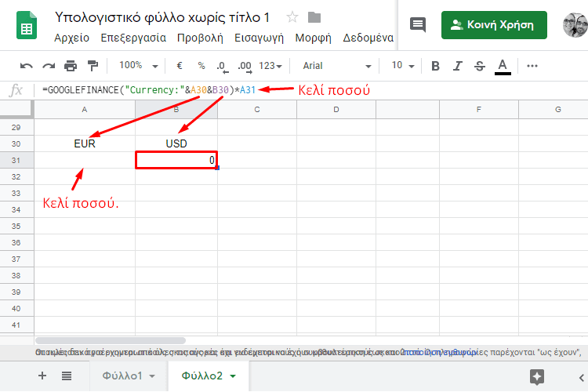Open the font size 10 dropdown
The image size is (588, 392).
pyautogui.click(x=403, y=66)
